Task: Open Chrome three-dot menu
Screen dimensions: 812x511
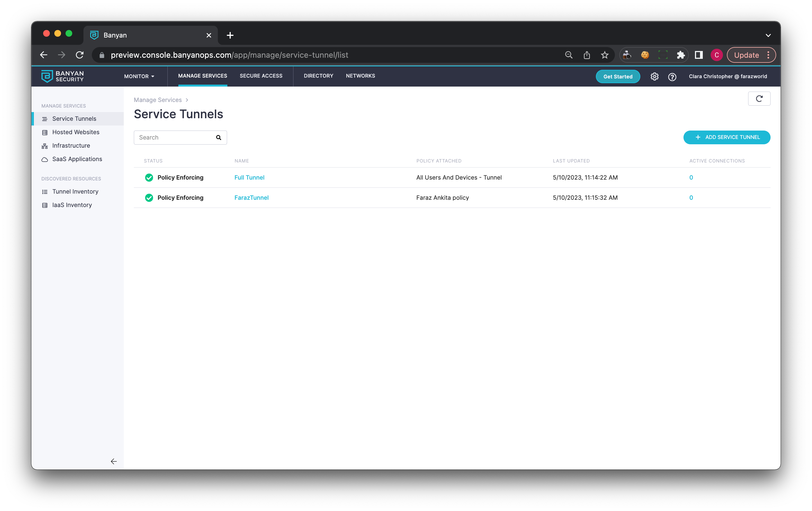Action: pos(768,55)
